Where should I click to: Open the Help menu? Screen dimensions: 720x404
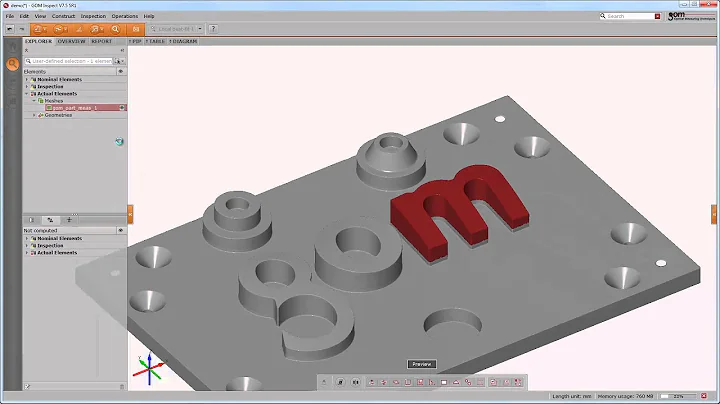[149, 16]
